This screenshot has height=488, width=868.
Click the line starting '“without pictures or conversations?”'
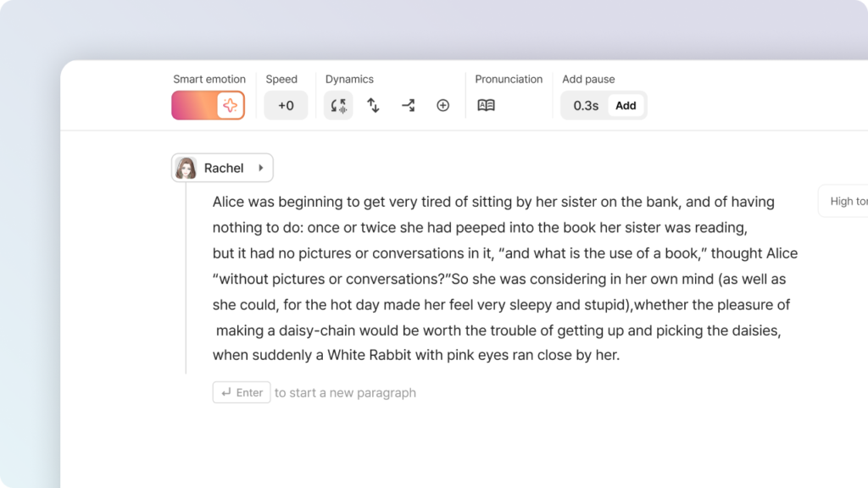(x=499, y=279)
